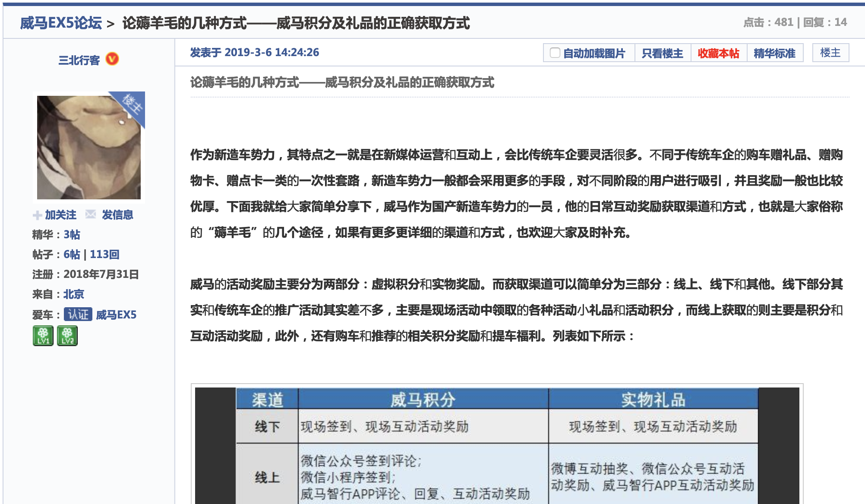Open the 3帖 featured posts link
This screenshot has height=504, width=865.
point(72,235)
